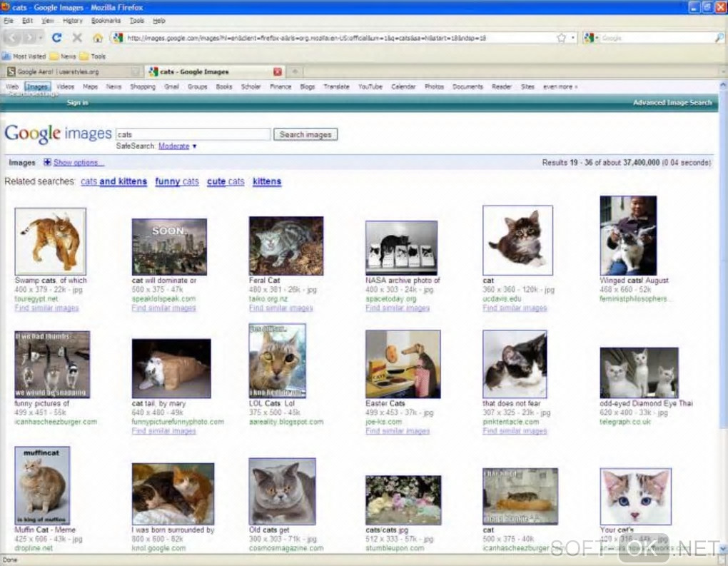Open the address bar history dropdown arrow
The image size is (728, 566).
pos(573,38)
